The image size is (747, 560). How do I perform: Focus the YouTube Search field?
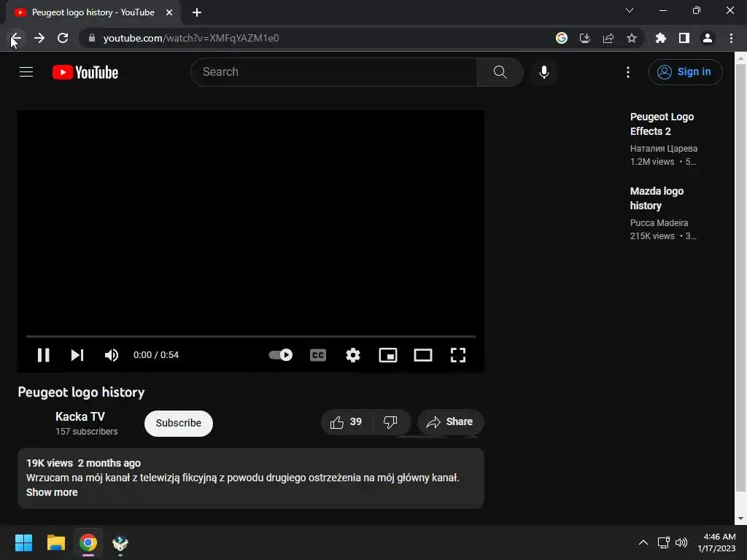tap(334, 72)
